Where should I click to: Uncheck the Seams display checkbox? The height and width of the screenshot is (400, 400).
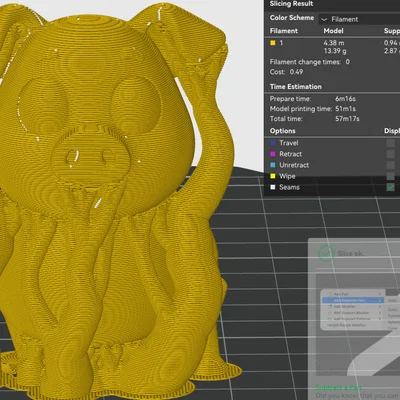390,187
